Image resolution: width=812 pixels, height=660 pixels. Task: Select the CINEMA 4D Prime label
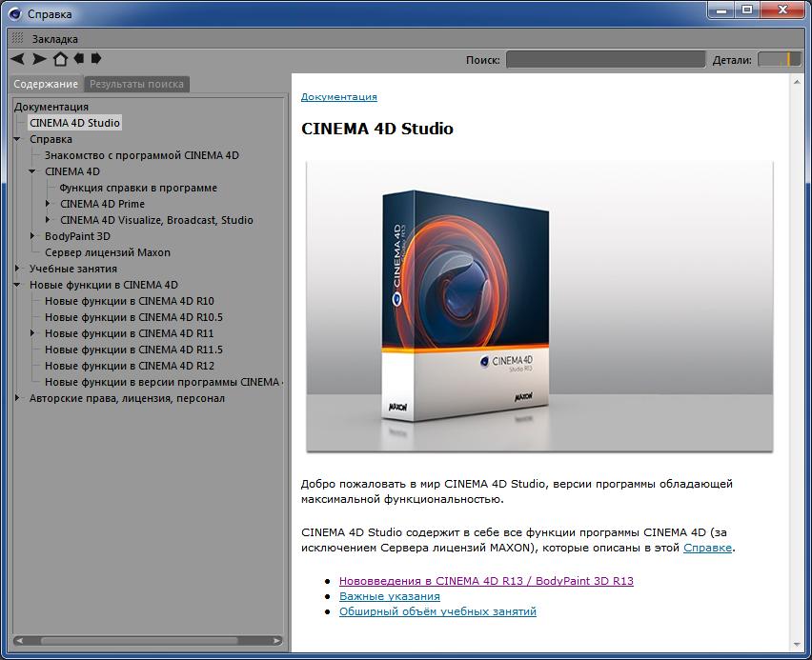coord(103,204)
